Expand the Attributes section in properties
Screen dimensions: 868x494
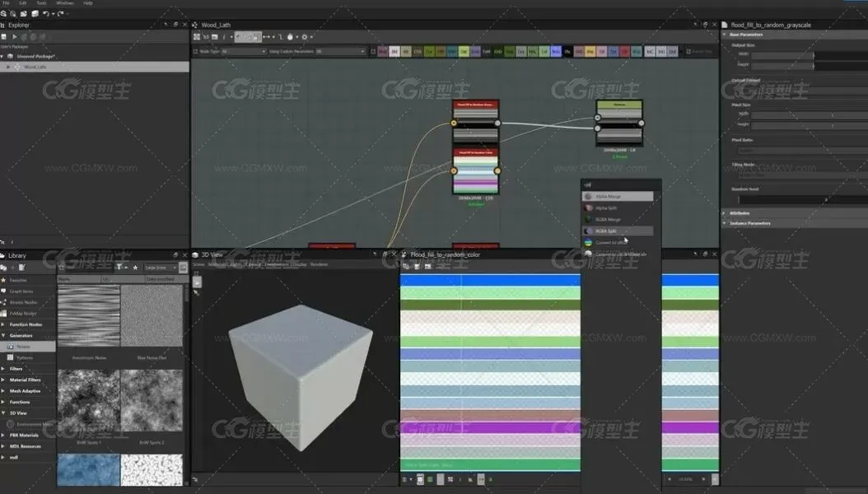(724, 213)
